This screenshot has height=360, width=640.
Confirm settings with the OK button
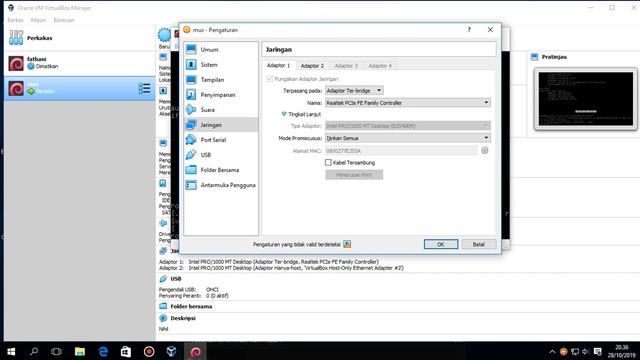[x=441, y=244]
